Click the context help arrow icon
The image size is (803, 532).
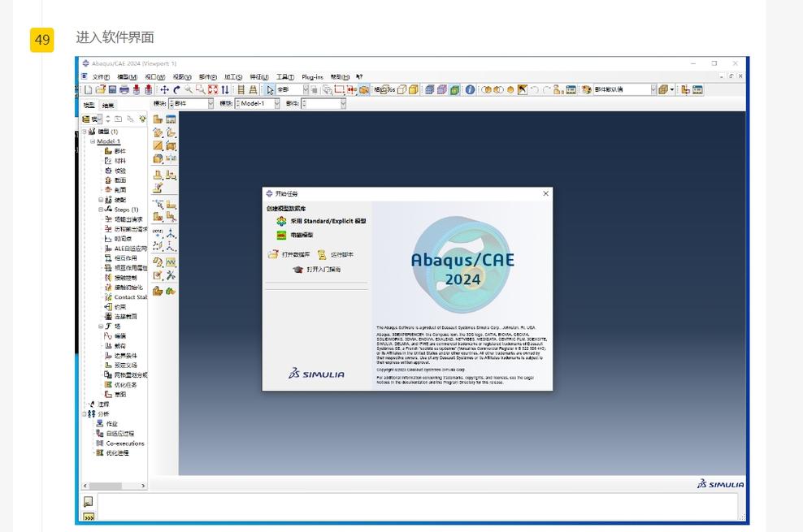coord(359,76)
